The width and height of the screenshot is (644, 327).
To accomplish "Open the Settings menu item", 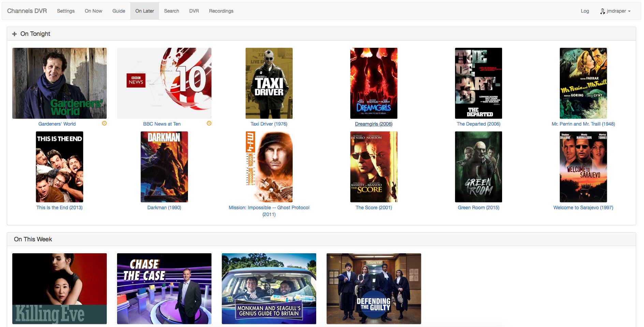I will pos(65,11).
